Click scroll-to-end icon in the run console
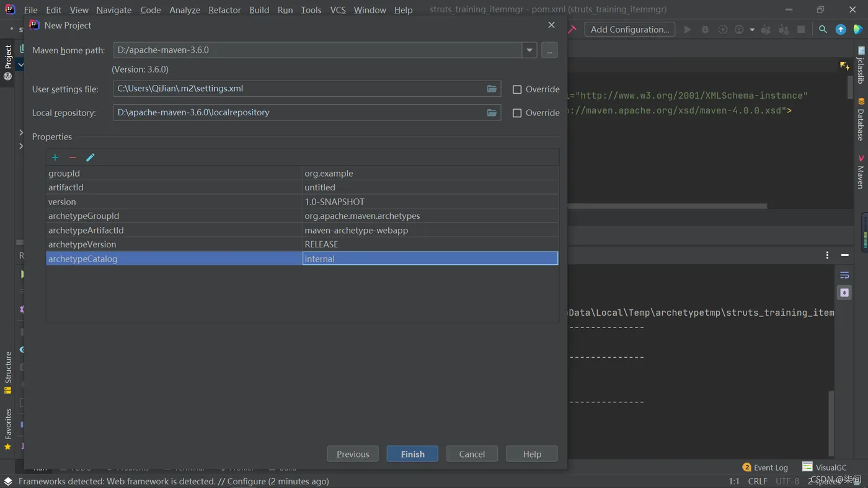The height and width of the screenshot is (488, 868). (844, 293)
